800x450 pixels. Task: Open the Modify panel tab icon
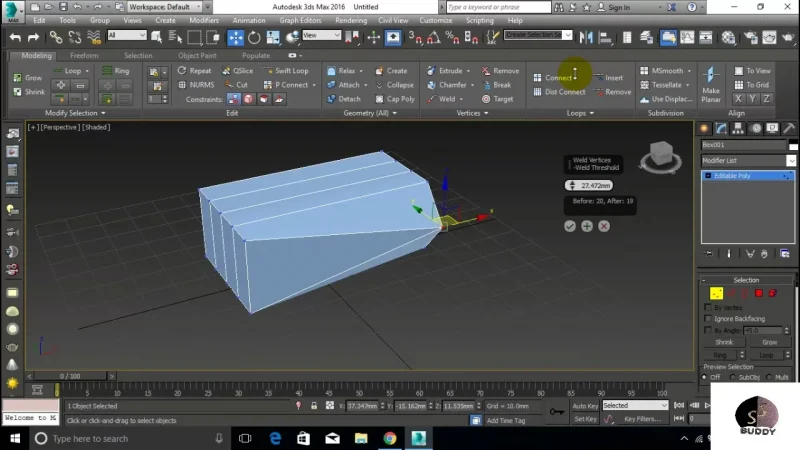(x=722, y=129)
